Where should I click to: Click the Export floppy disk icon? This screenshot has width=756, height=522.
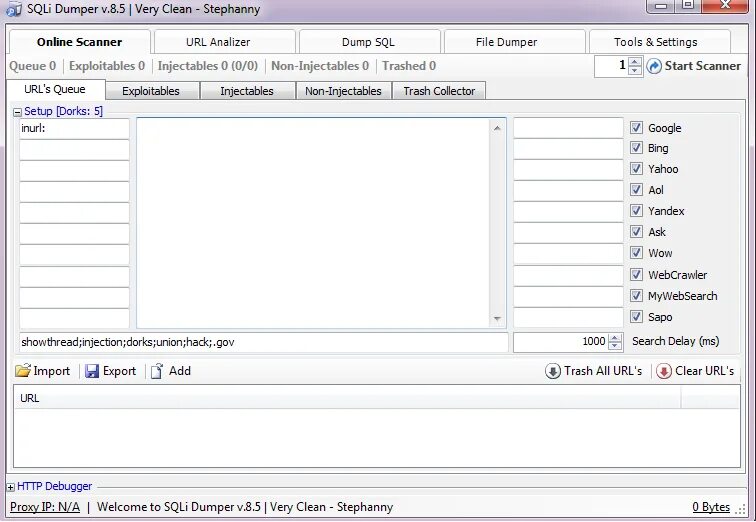click(x=92, y=371)
